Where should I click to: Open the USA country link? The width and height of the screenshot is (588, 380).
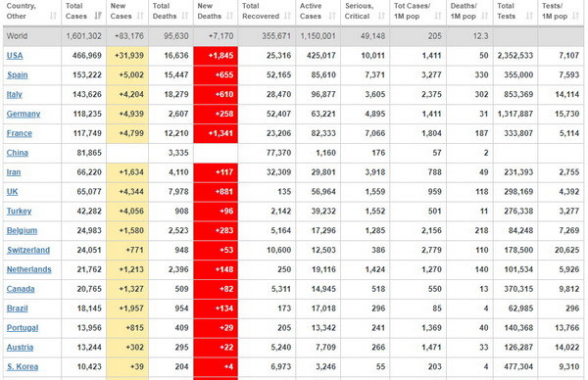pyautogui.click(x=15, y=56)
